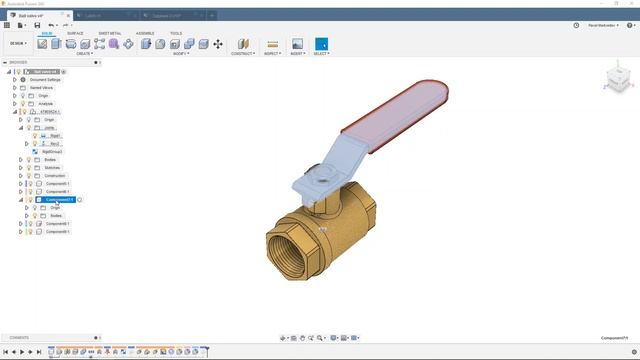This screenshot has height=360, width=640.
Task: Expand the Sketches folder
Action: pyautogui.click(x=21, y=168)
